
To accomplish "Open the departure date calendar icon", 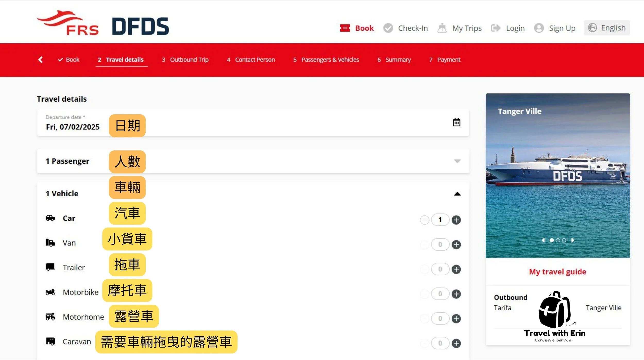I will tap(456, 122).
